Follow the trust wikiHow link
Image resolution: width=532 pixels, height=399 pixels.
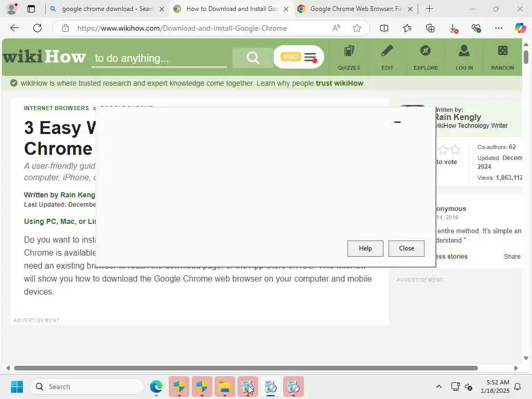click(339, 83)
